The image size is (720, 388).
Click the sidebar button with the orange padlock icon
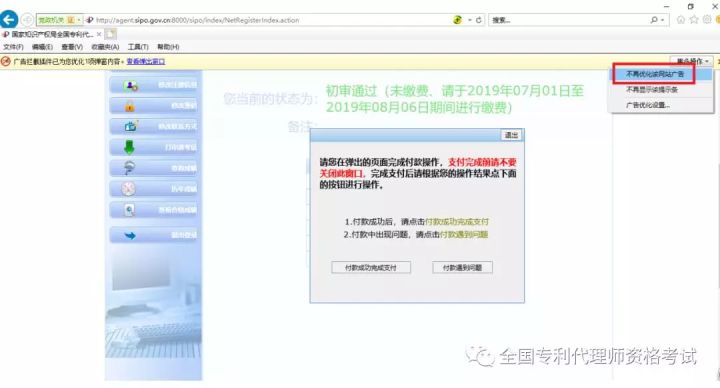click(x=154, y=106)
